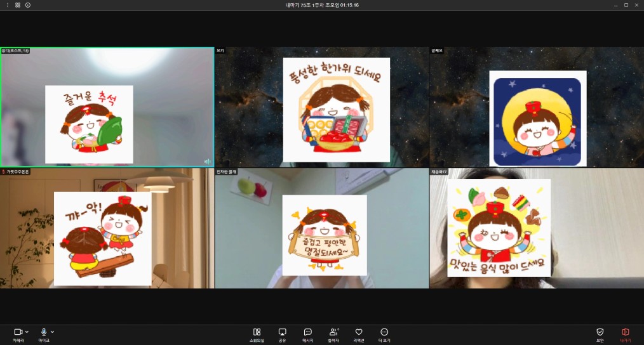Mute the microphone (마이크)
Viewport: 644px width, 345px height.
point(44,332)
